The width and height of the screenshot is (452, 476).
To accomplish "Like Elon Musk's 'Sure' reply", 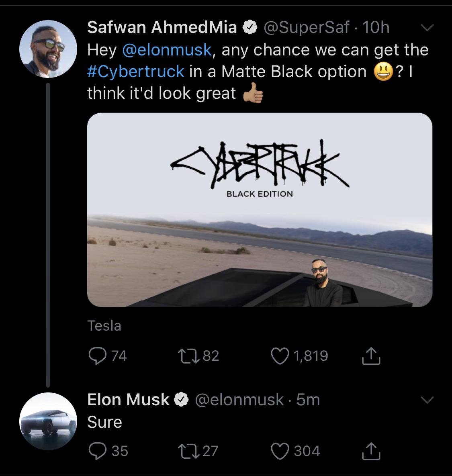I will [280, 451].
